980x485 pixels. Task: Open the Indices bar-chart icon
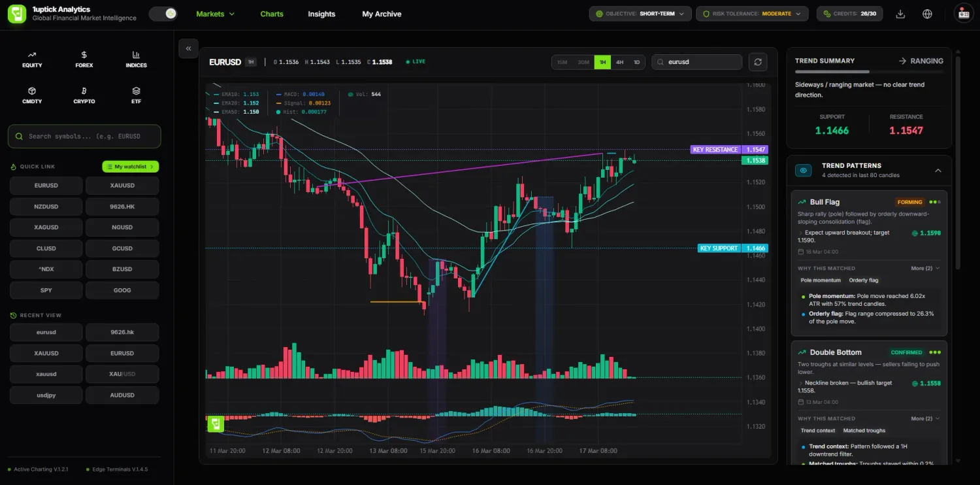tap(136, 55)
